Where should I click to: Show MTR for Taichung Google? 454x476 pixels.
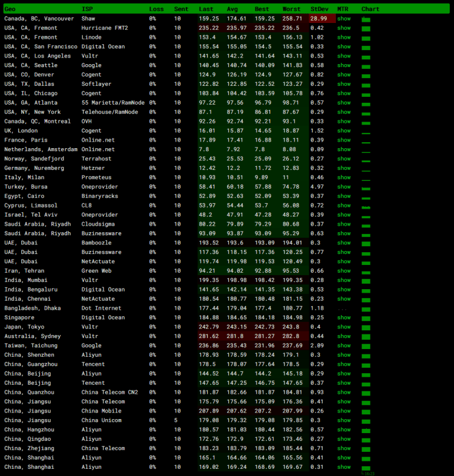tap(344, 345)
